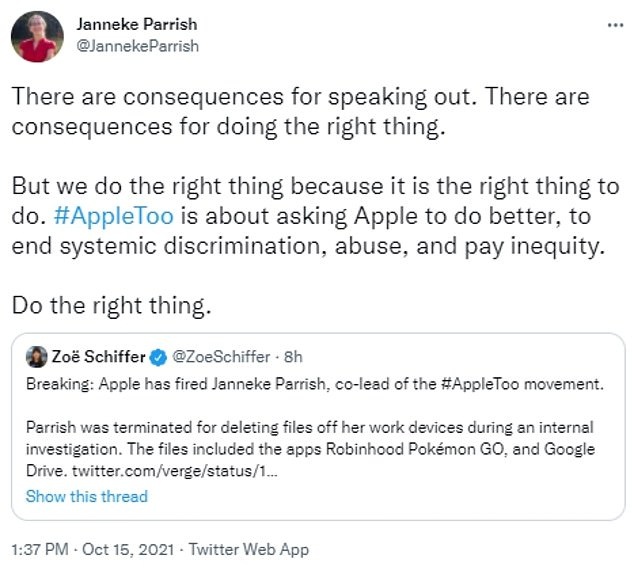The image size is (634, 574).
Task: Click the 'But we do the right thing' paragraph
Action: tap(310, 218)
